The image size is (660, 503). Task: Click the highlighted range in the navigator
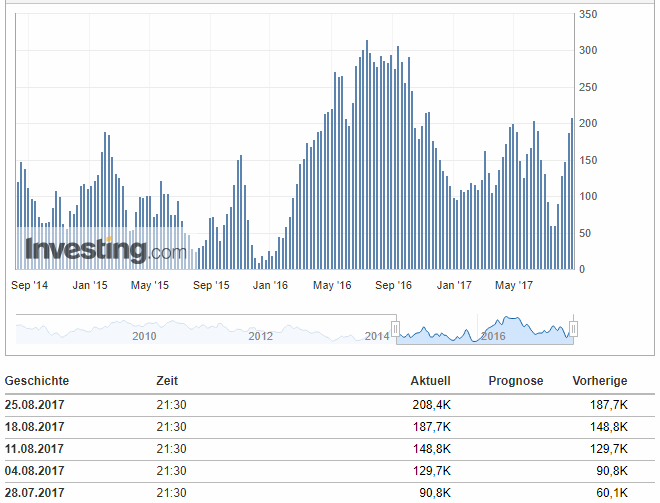click(x=485, y=329)
